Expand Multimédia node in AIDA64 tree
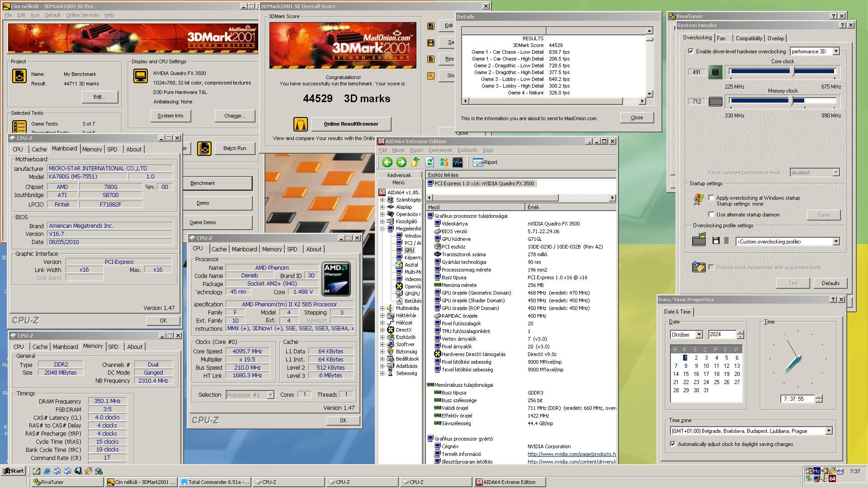Image resolution: width=868 pixels, height=488 pixels. (x=382, y=308)
